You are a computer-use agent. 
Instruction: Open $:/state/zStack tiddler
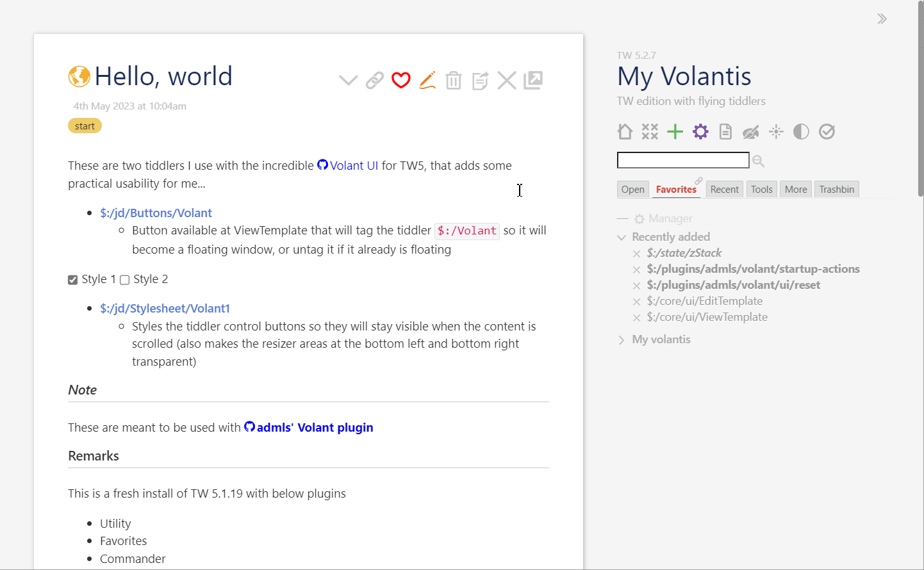tap(684, 253)
